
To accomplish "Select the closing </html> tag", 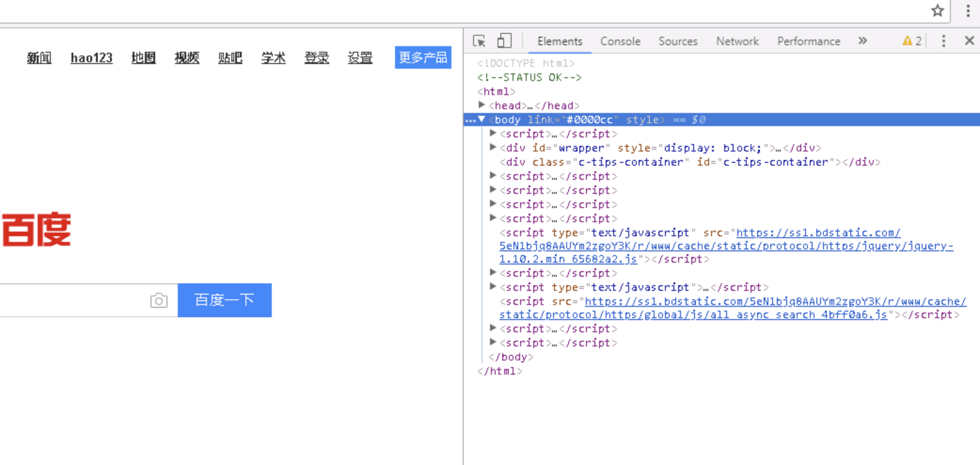I will [x=500, y=371].
